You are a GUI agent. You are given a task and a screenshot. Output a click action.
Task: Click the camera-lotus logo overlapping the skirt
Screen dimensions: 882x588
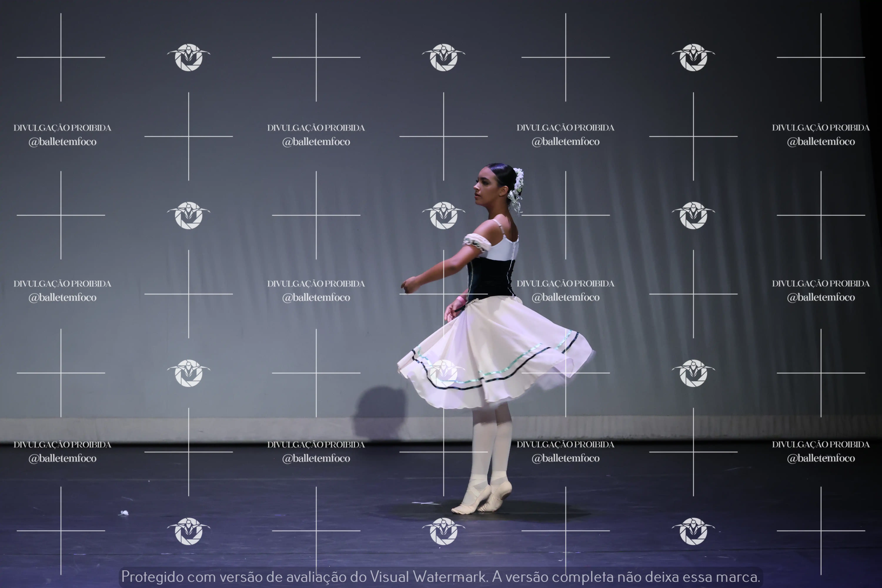point(444,373)
